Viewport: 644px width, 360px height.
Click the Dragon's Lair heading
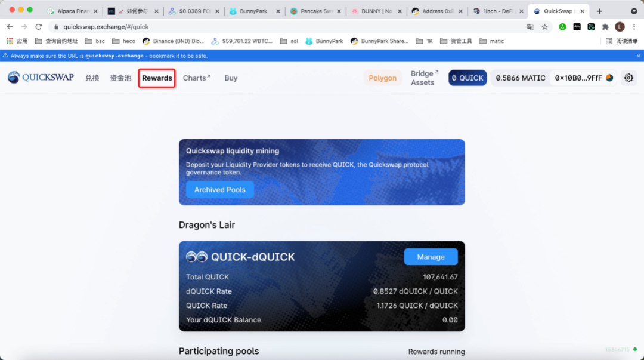point(206,225)
